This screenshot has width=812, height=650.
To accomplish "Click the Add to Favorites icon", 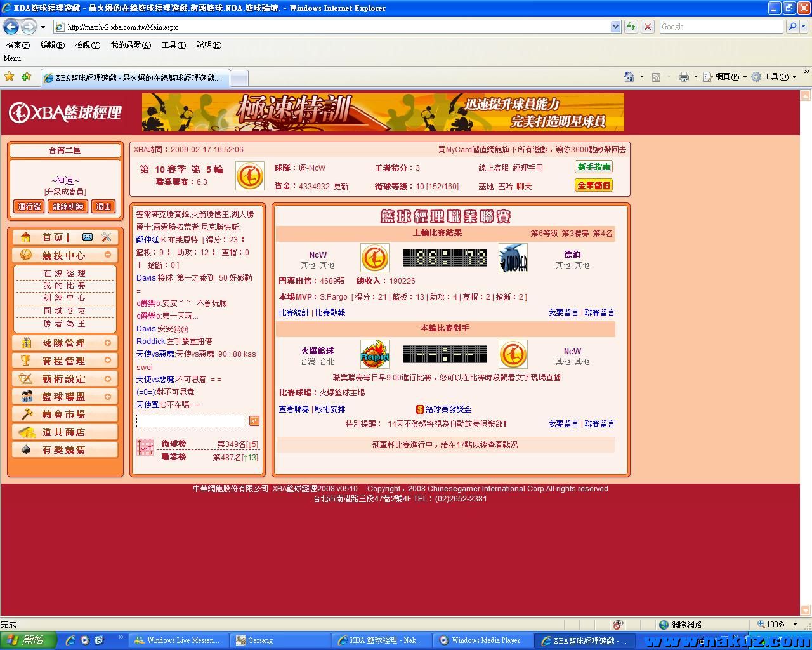I will pos(26,76).
